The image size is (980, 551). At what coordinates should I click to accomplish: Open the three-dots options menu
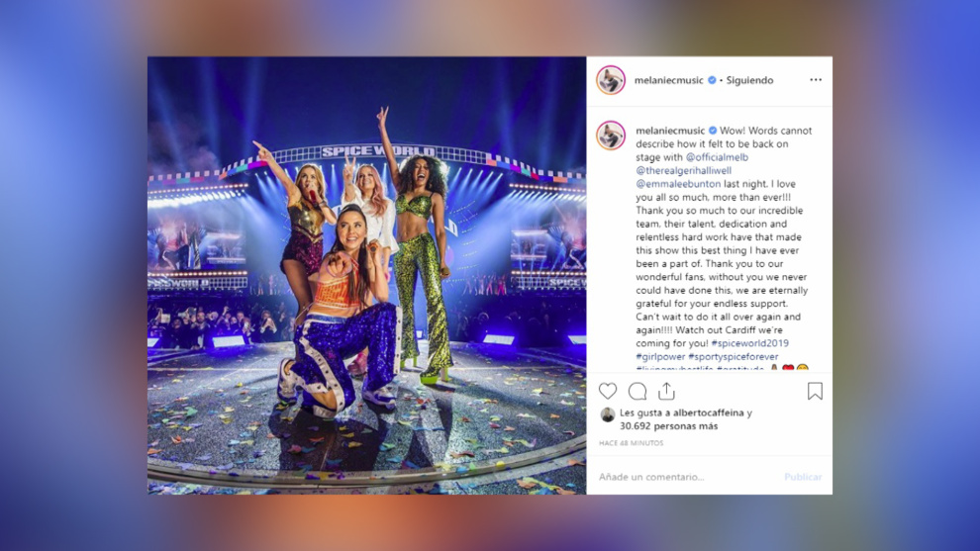coord(816,80)
